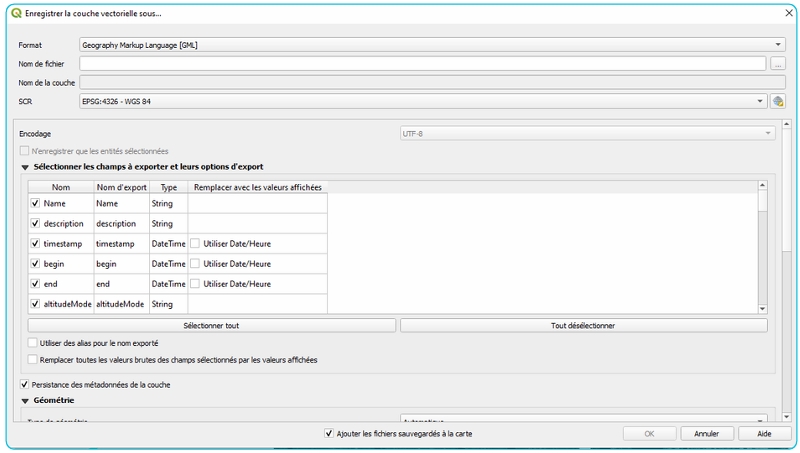The image size is (800, 453).
Task: Toggle Persistance des métadonnées de la couche
Action: 25,384
